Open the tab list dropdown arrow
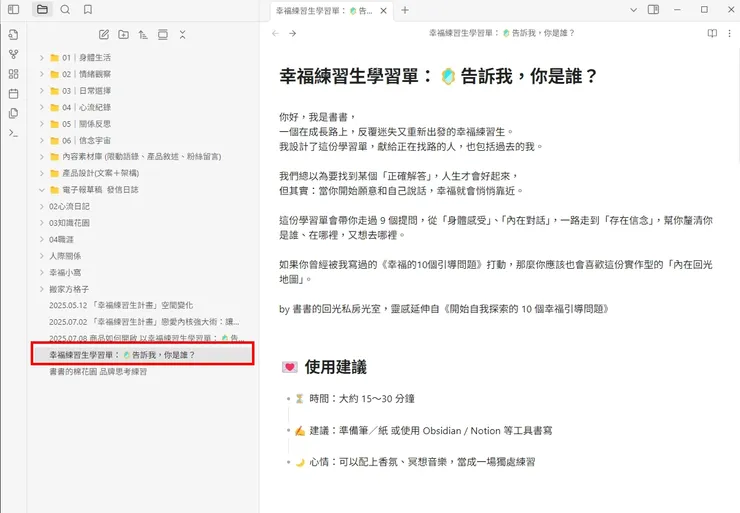Viewport: 740px width, 513px height. coord(634,9)
